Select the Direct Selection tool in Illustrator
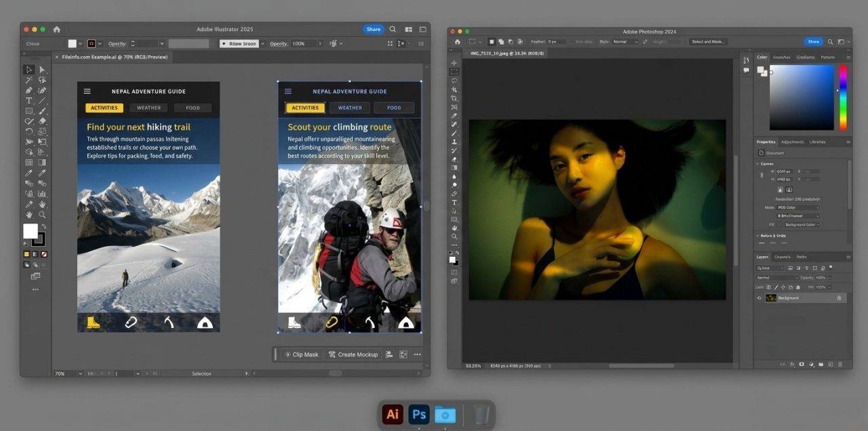The width and height of the screenshot is (868, 431). (42, 69)
